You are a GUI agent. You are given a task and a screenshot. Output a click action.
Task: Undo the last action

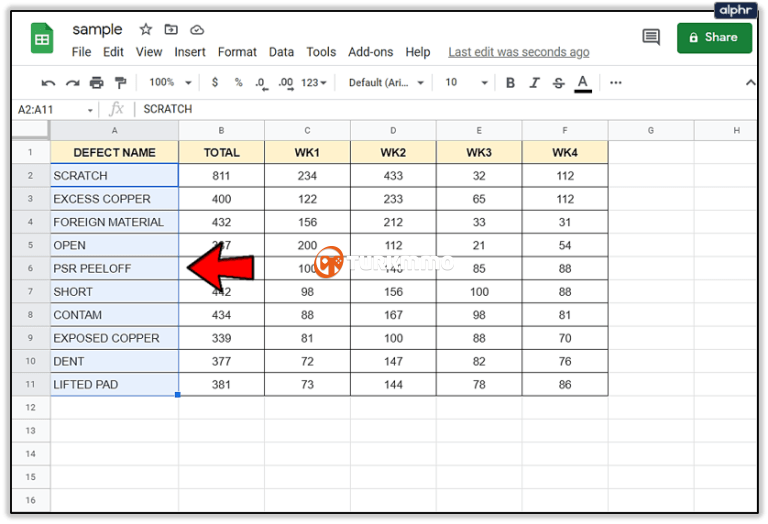[x=48, y=83]
